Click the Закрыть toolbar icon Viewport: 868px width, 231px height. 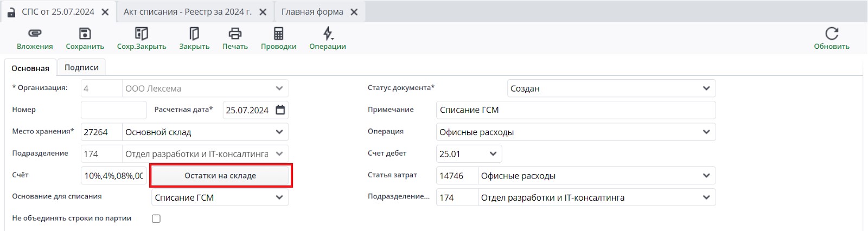click(x=194, y=34)
